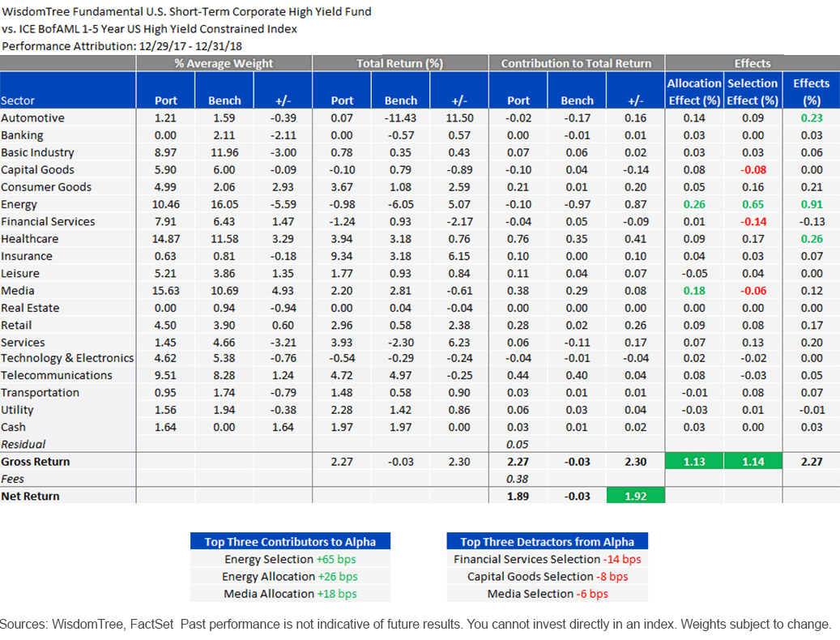840x640 pixels.
Task: Click Media selection effect -0.06
Action: click(x=753, y=291)
